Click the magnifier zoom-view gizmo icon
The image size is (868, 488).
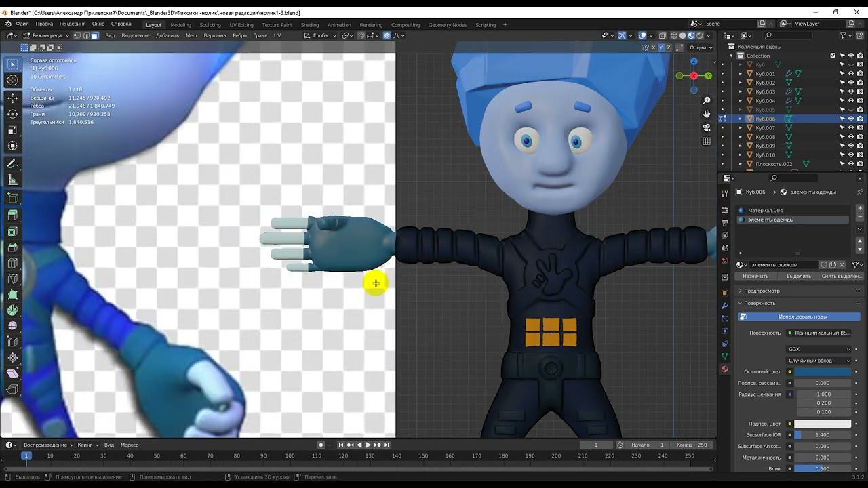707,100
